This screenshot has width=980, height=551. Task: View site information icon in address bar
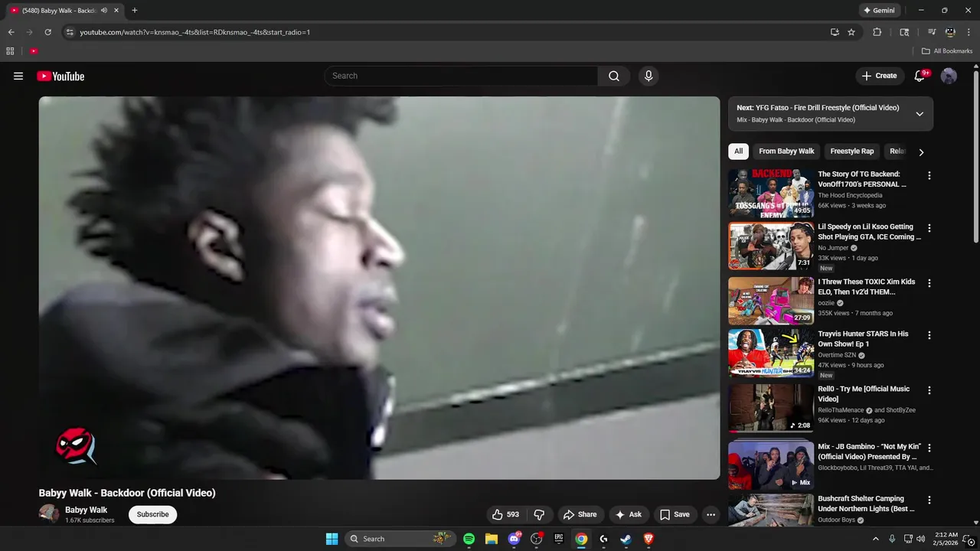tap(70, 32)
